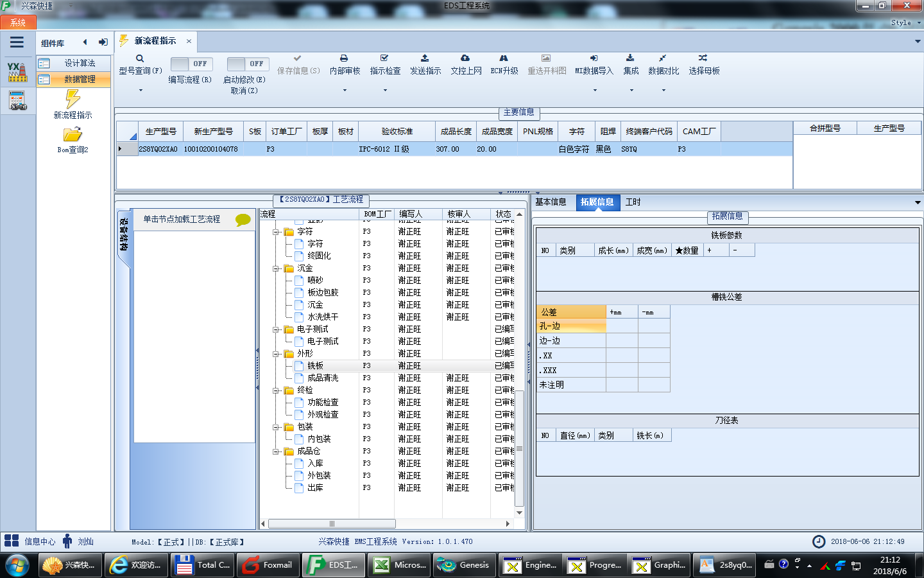Click the YX factory icon in the sidebar

coord(17,72)
